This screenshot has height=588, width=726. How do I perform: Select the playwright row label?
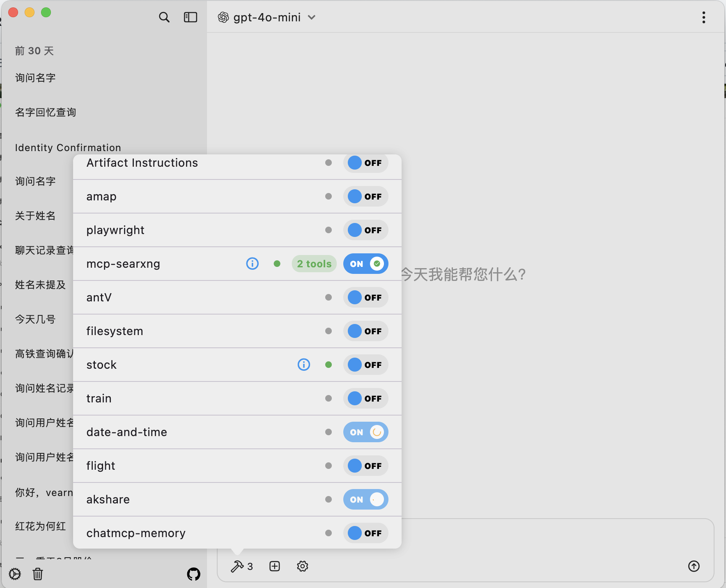pos(115,230)
